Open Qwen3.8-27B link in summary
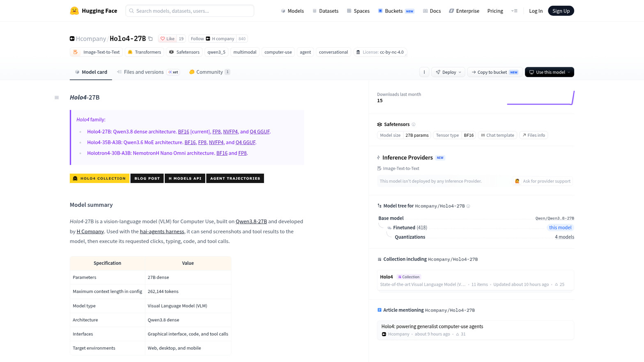This screenshot has width=644, height=362. [x=251, y=222]
